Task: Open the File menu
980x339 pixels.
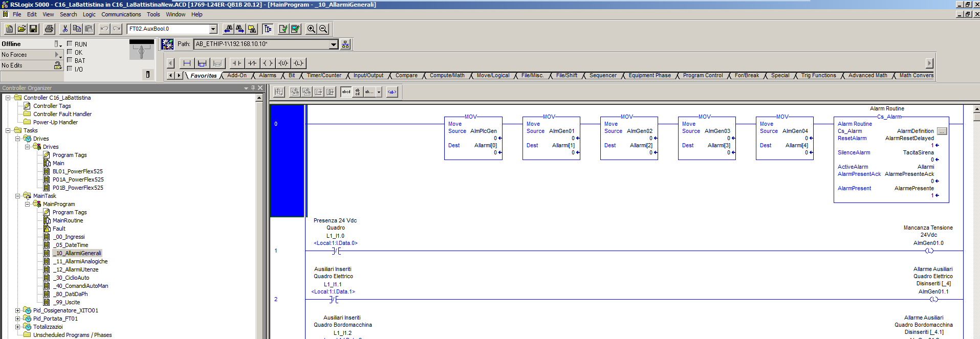Action: pos(17,14)
